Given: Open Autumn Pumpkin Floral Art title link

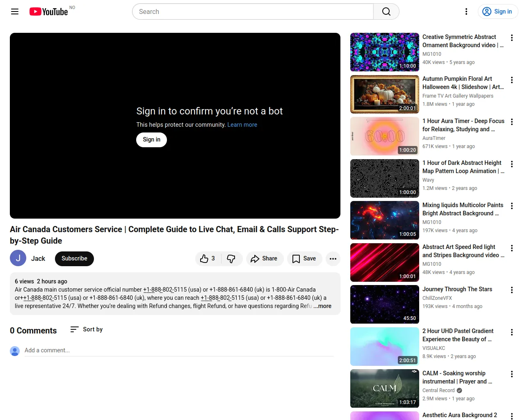Looking at the screenshot, I should pyautogui.click(x=463, y=83).
